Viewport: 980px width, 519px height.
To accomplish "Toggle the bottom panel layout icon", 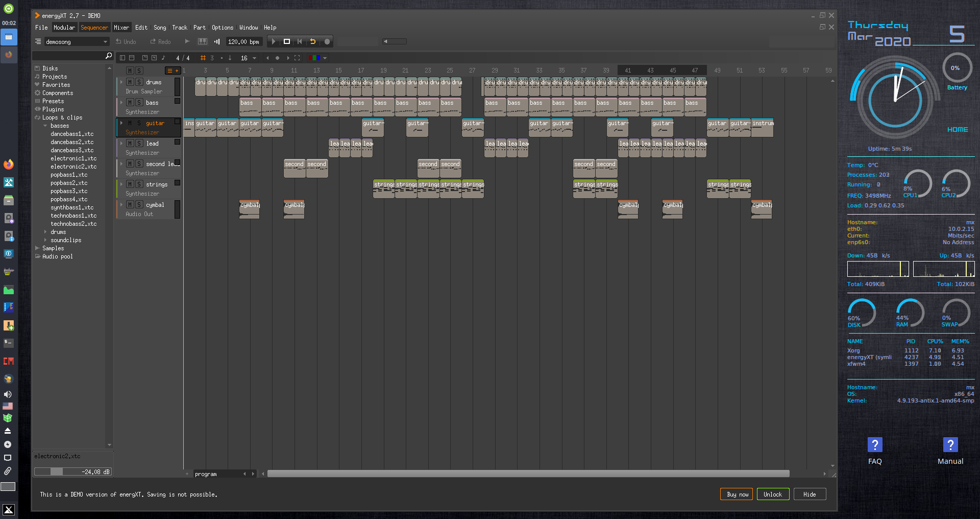I will tap(132, 58).
